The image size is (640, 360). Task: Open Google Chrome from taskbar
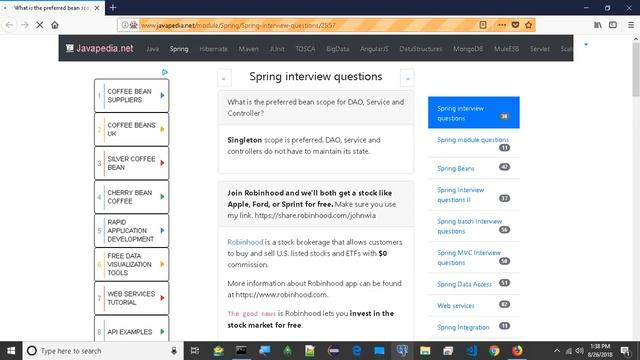pyautogui.click(x=494, y=351)
